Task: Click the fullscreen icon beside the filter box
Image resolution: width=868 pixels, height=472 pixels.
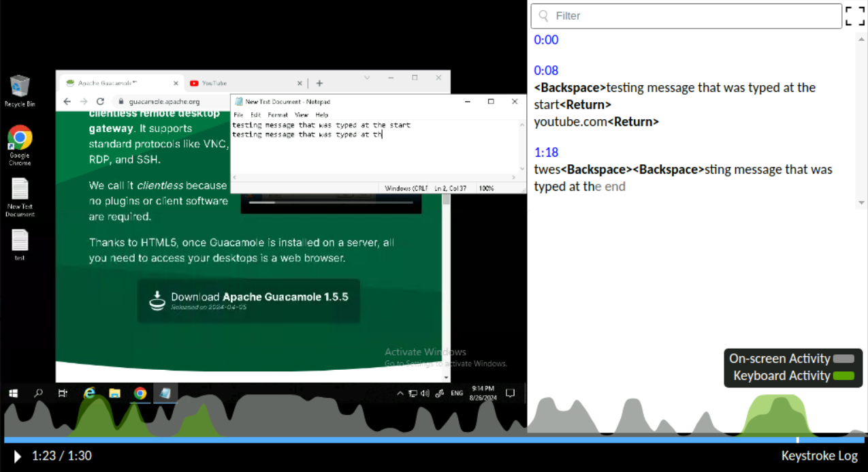Action: [854, 16]
